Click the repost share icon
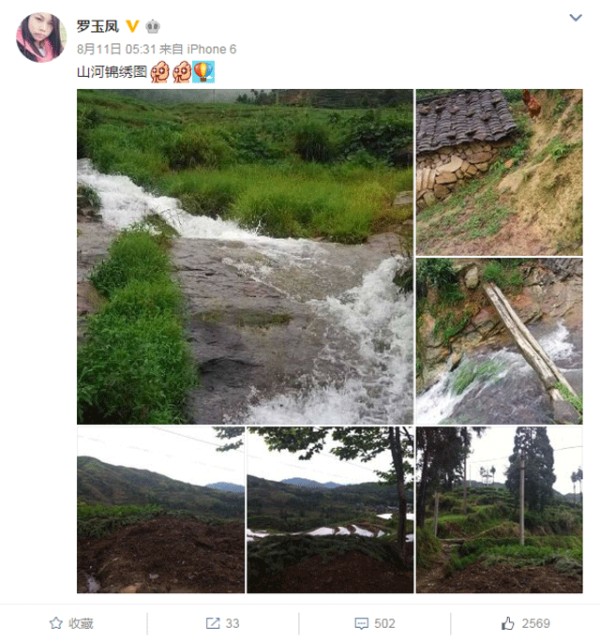The height and width of the screenshot is (643, 600). pos(212,623)
